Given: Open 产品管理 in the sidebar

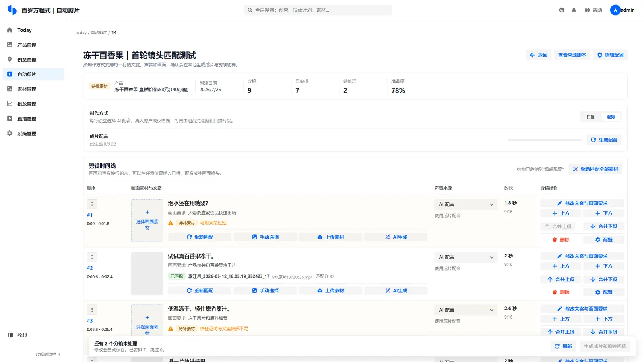Looking at the screenshot, I should (x=33, y=45).
